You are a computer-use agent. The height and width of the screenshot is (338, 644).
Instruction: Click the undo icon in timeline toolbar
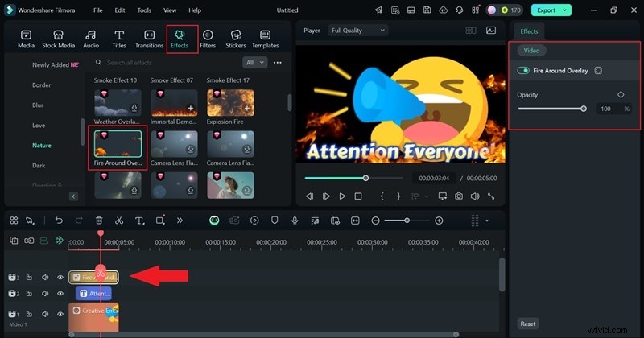(59, 221)
